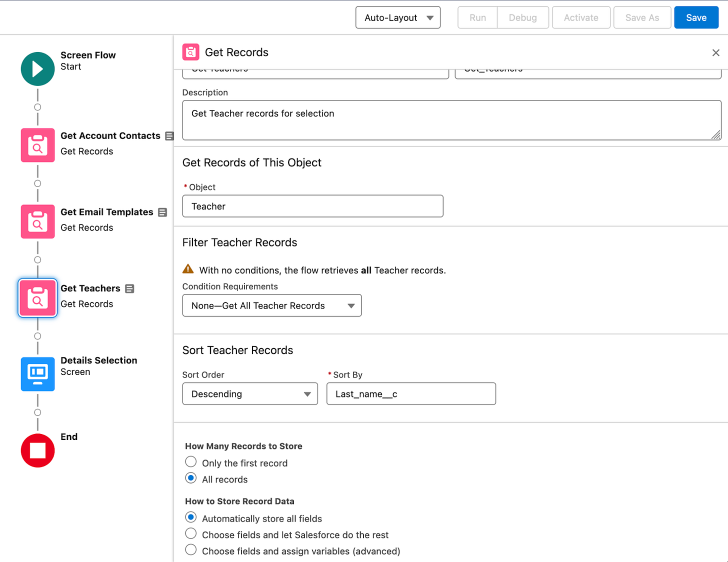Click description icon beside Get Account Contacts
Viewport: 728px width, 562px height.
click(x=169, y=136)
